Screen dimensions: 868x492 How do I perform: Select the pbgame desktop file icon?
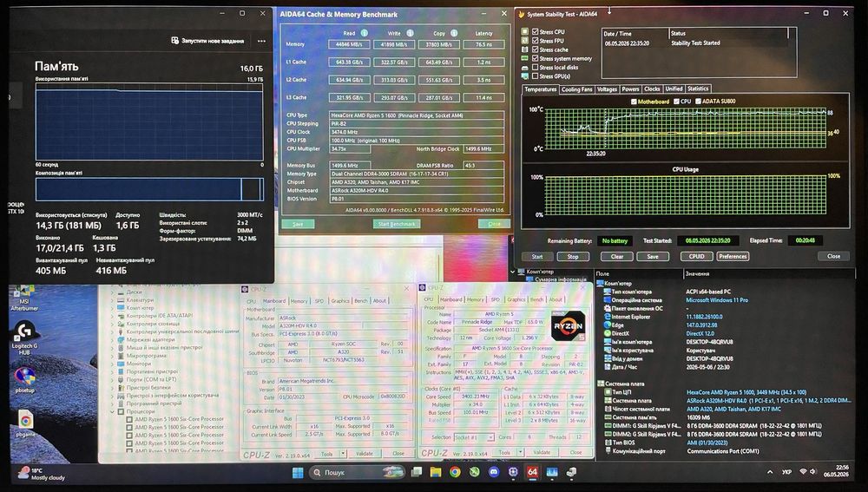pyautogui.click(x=24, y=424)
